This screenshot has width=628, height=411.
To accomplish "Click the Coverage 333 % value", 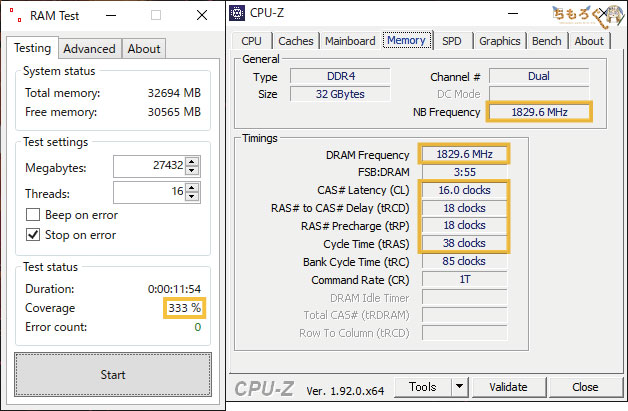I will (184, 308).
